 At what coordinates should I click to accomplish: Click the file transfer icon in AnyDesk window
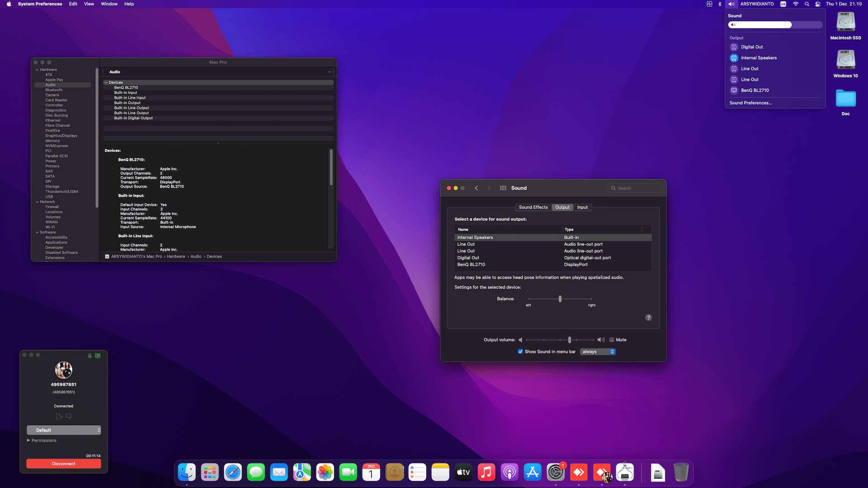(59, 416)
